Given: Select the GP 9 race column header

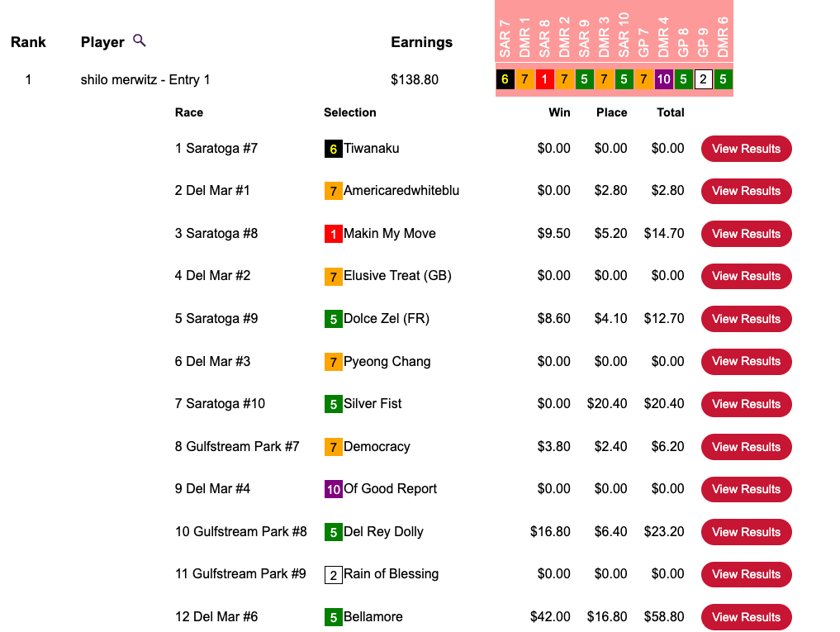Looking at the screenshot, I should click(x=703, y=41).
